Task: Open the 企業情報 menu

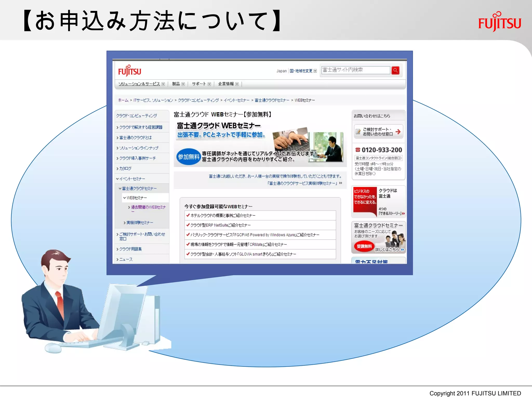Action: point(226,84)
